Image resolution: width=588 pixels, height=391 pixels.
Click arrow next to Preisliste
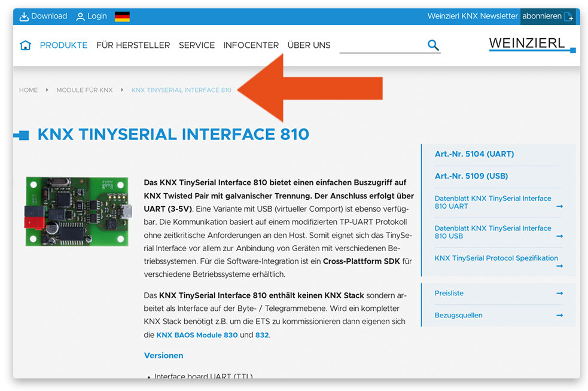tap(559, 294)
